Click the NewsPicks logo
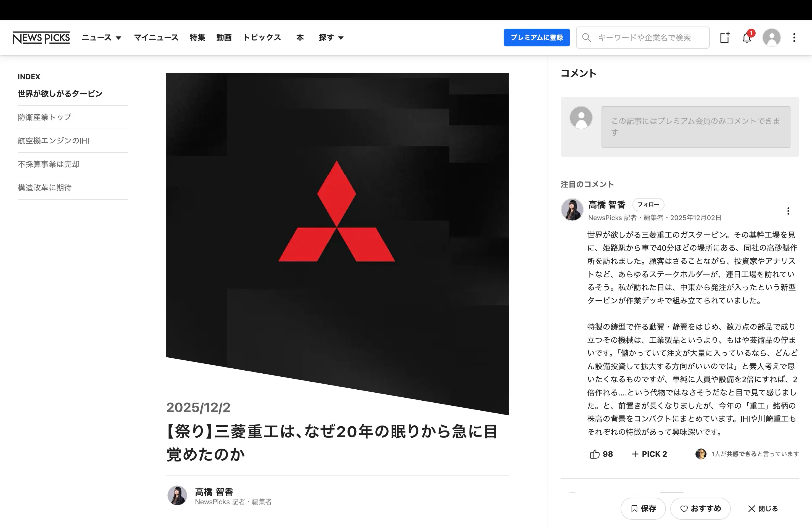812x528 pixels. coord(41,38)
